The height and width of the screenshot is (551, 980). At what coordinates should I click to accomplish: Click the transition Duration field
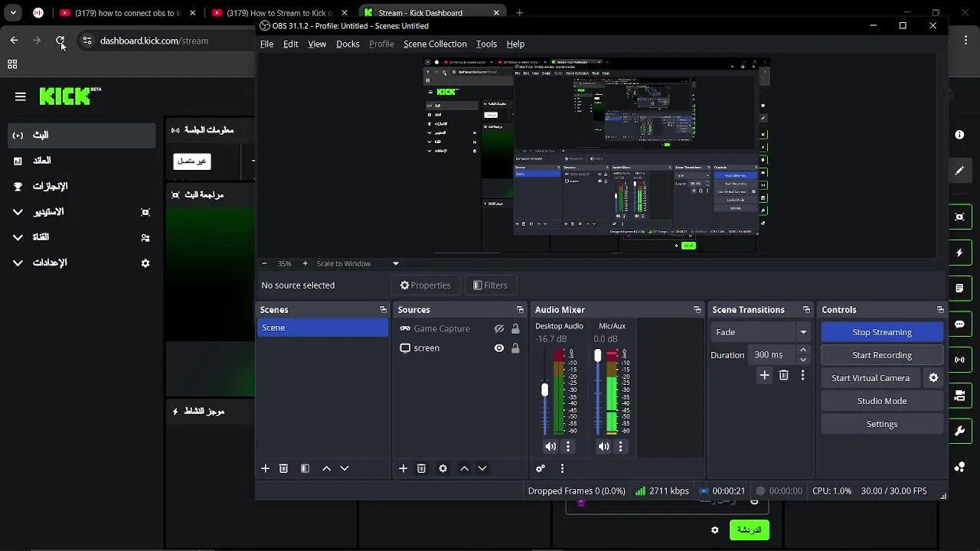tap(772, 355)
